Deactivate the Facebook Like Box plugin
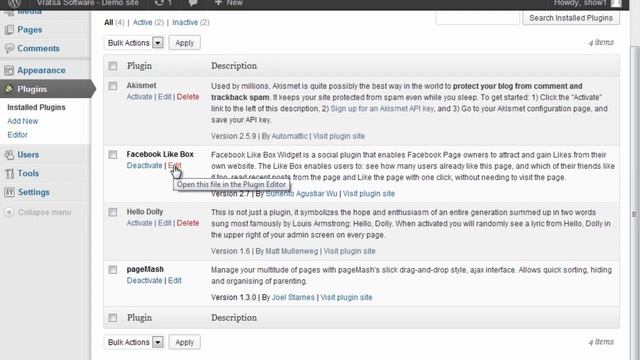Screen dimensions: 640x360 click(144, 165)
